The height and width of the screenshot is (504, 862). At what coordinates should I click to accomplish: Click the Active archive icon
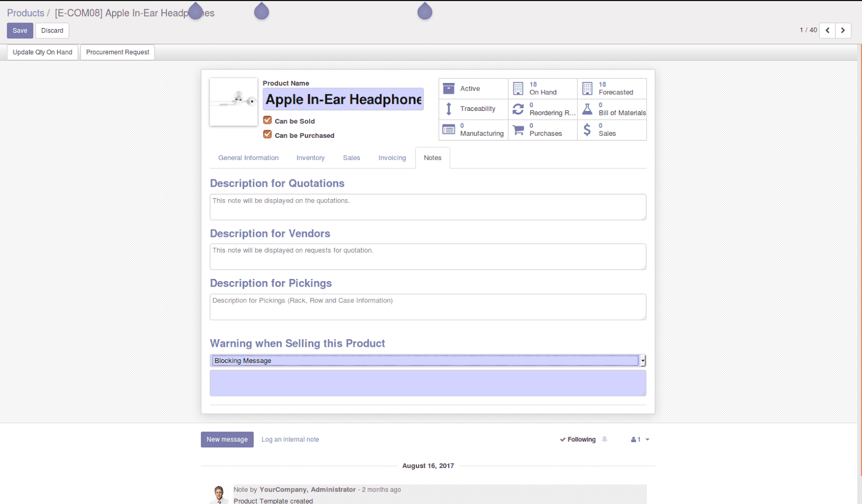click(448, 88)
